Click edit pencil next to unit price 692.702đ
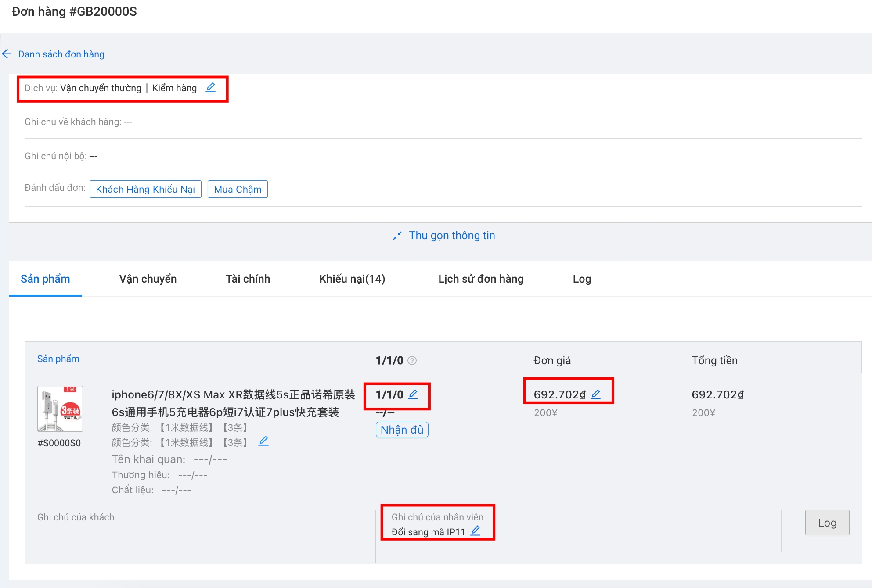This screenshot has height=588, width=872. (x=596, y=394)
